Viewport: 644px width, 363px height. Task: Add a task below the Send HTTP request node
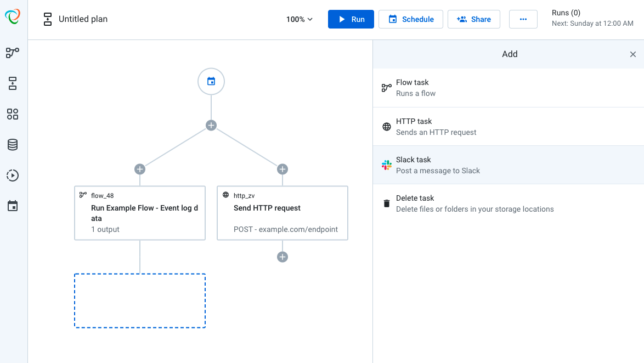pos(282,256)
